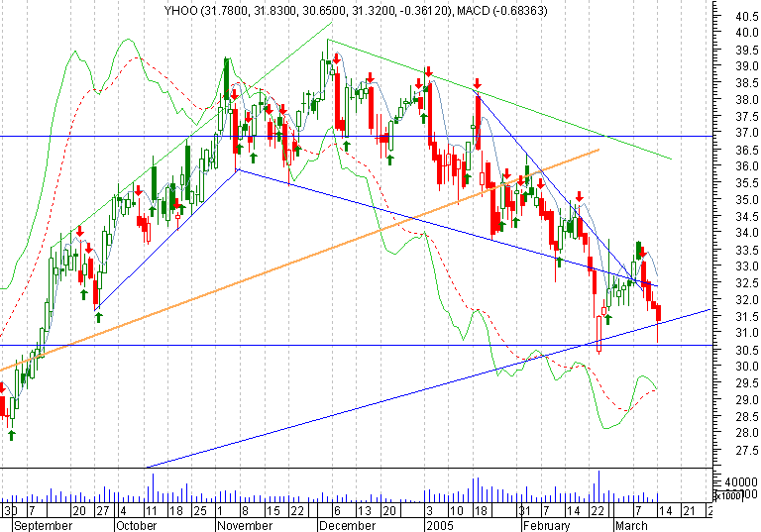Image resolution: width=761 pixels, height=532 pixels.
Task: Click the 31.5 price axis label
Action: tap(746, 316)
